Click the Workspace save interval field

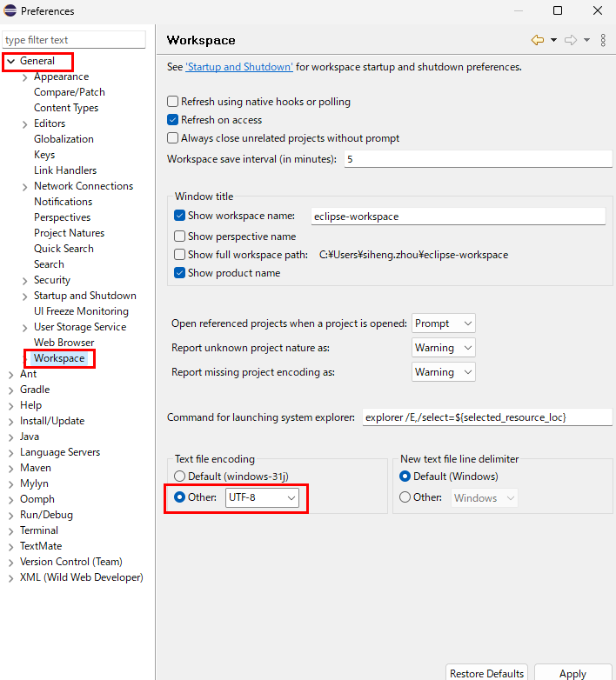478,159
